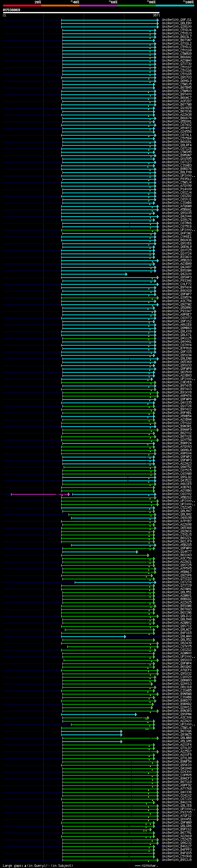This screenshot has height=868, width=197.
Task: Select the UniRef100_Q9AT52 label
Action: (x=176, y=467)
